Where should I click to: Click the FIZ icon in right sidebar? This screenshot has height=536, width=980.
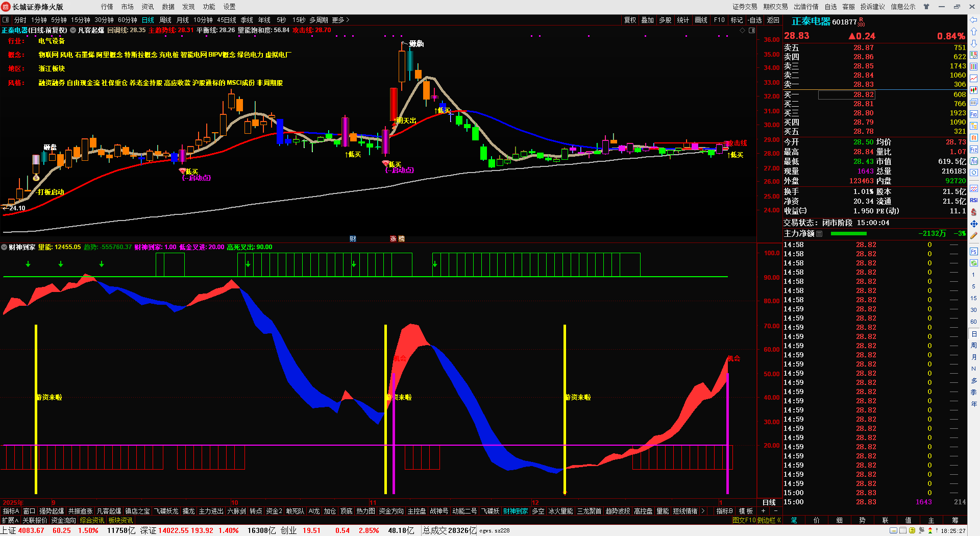(973, 150)
